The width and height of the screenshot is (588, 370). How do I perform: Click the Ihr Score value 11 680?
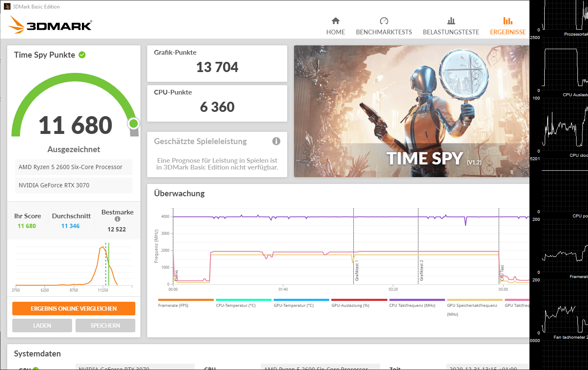[27, 226]
